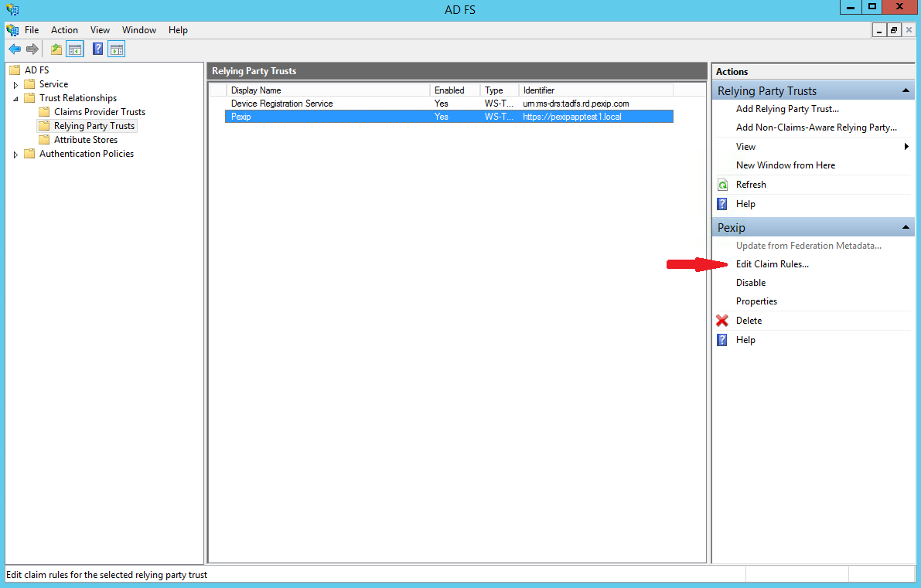This screenshot has width=921, height=588.
Task: Open the Action menu
Action: point(64,30)
